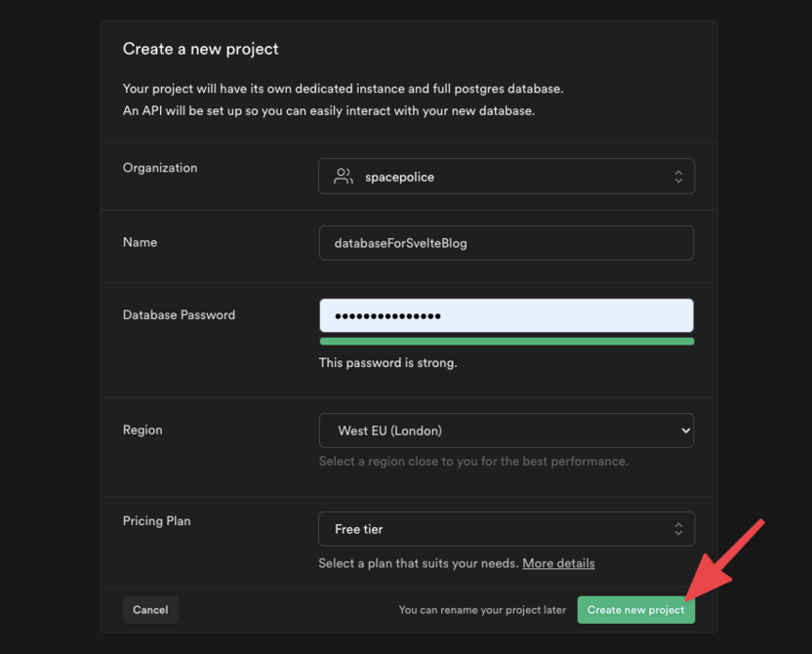The image size is (812, 654).
Task: Click inside the Database Password field
Action: coord(507,314)
